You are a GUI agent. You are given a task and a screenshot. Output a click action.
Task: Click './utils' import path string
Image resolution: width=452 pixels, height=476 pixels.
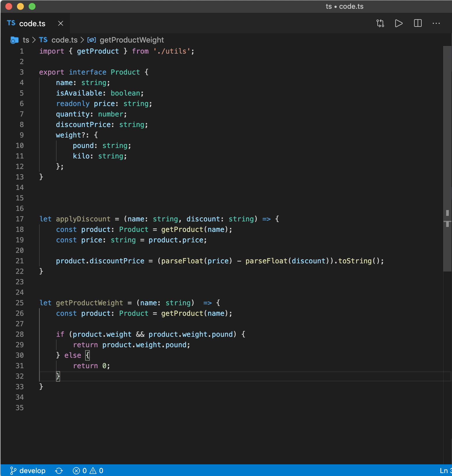tap(172, 51)
